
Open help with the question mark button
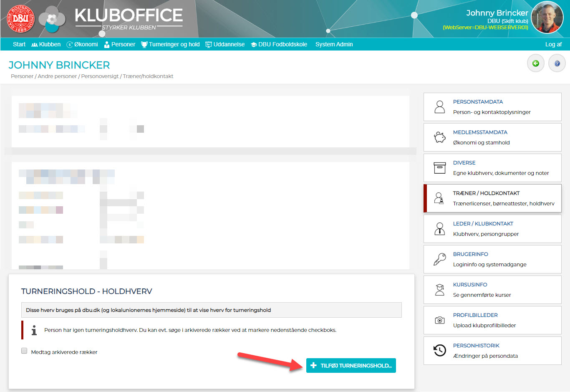[557, 63]
